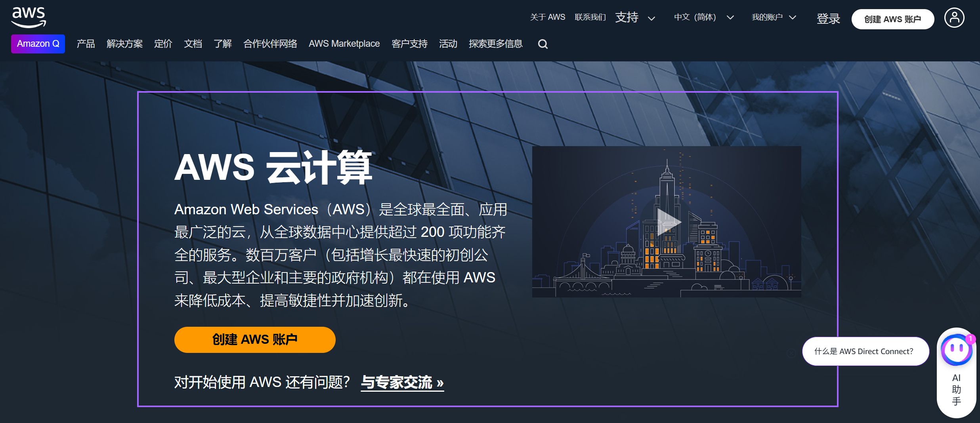The width and height of the screenshot is (980, 423).
Task: Follow the 与专家交流 » link
Action: point(402,383)
